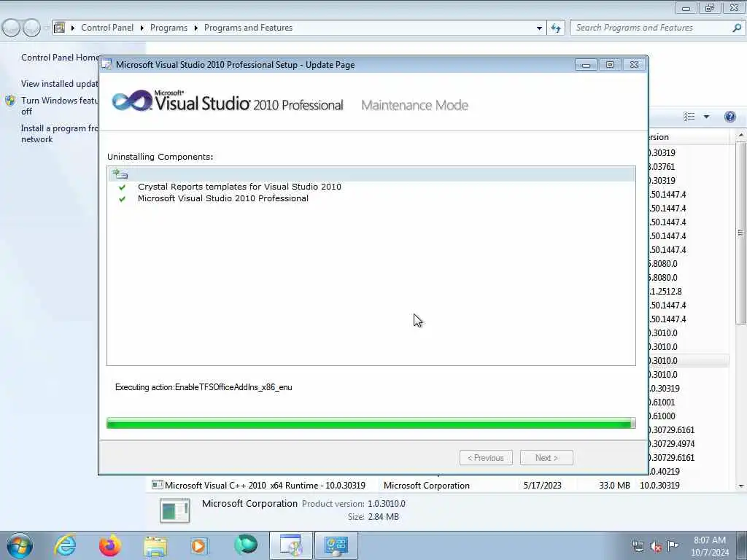Click the install icon in components list header
Image resolution: width=747 pixels, height=560 pixels.
[x=120, y=174]
